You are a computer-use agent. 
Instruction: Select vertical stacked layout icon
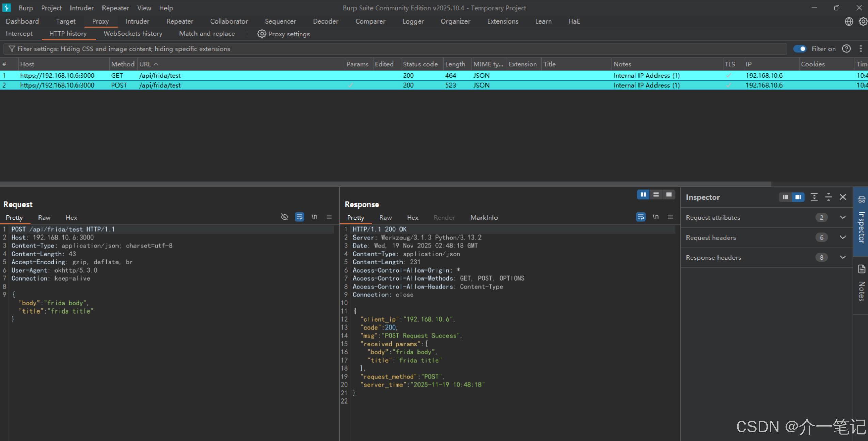(656, 195)
